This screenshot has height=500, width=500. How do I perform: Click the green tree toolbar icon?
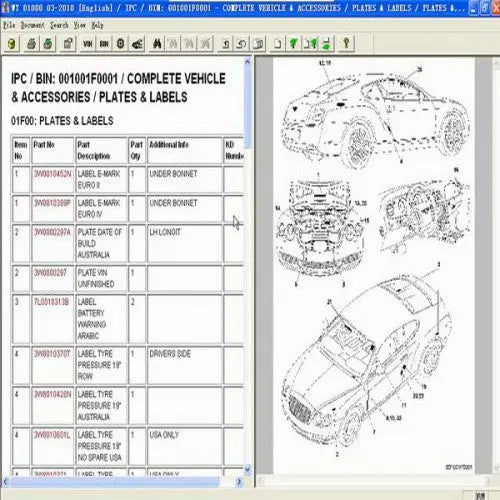(293, 44)
